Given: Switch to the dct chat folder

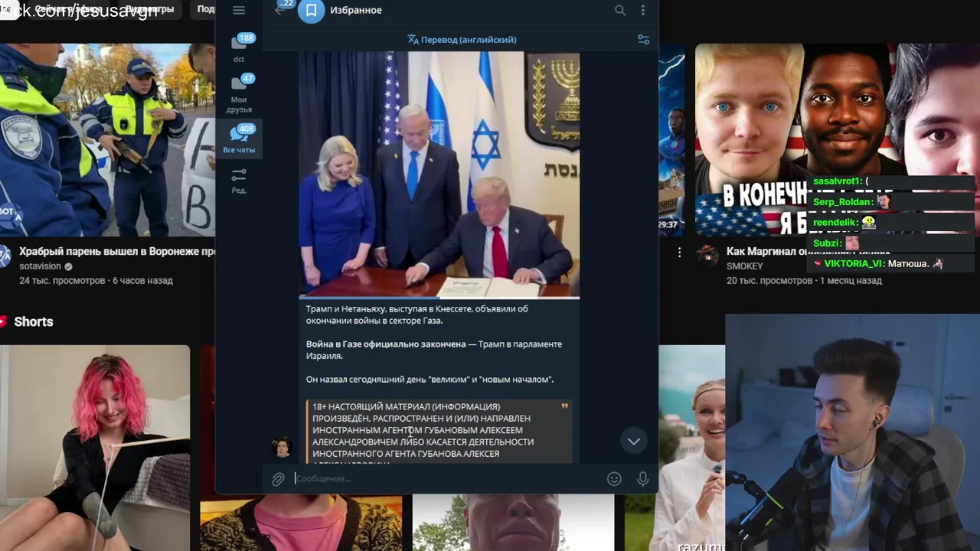Looking at the screenshot, I should [239, 47].
